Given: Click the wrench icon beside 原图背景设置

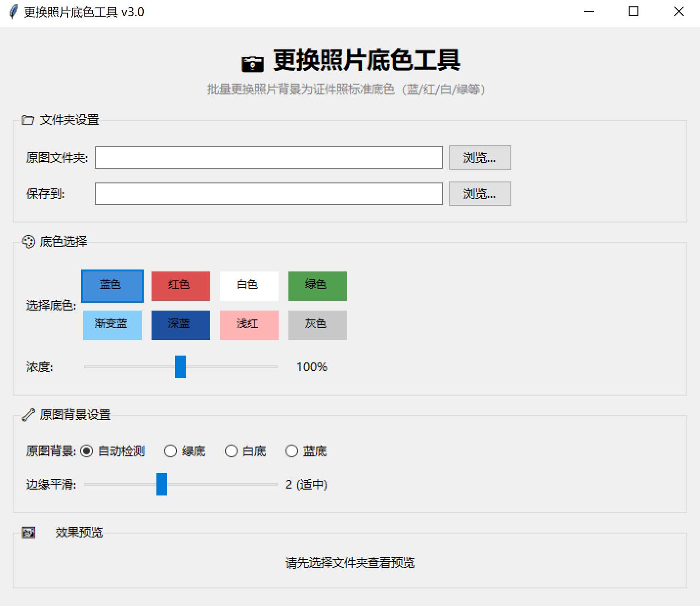Looking at the screenshot, I should tap(28, 415).
